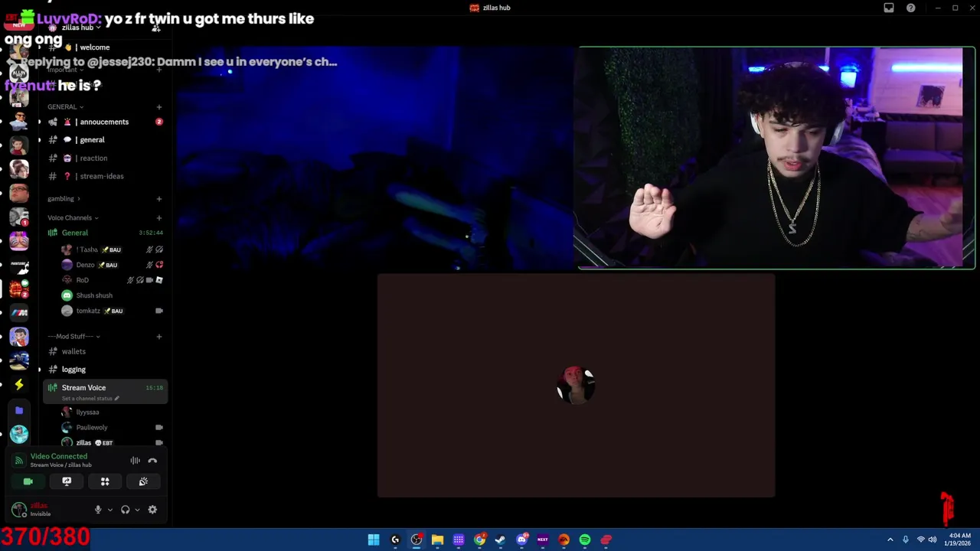Collapse the Mod Stuff category

coord(73,337)
